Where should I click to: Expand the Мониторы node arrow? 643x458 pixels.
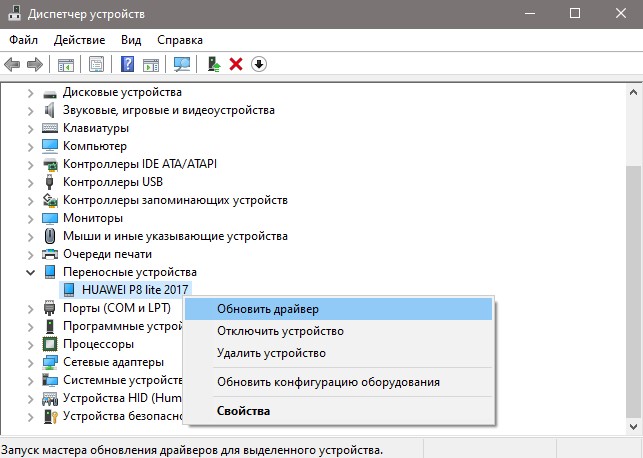30,219
